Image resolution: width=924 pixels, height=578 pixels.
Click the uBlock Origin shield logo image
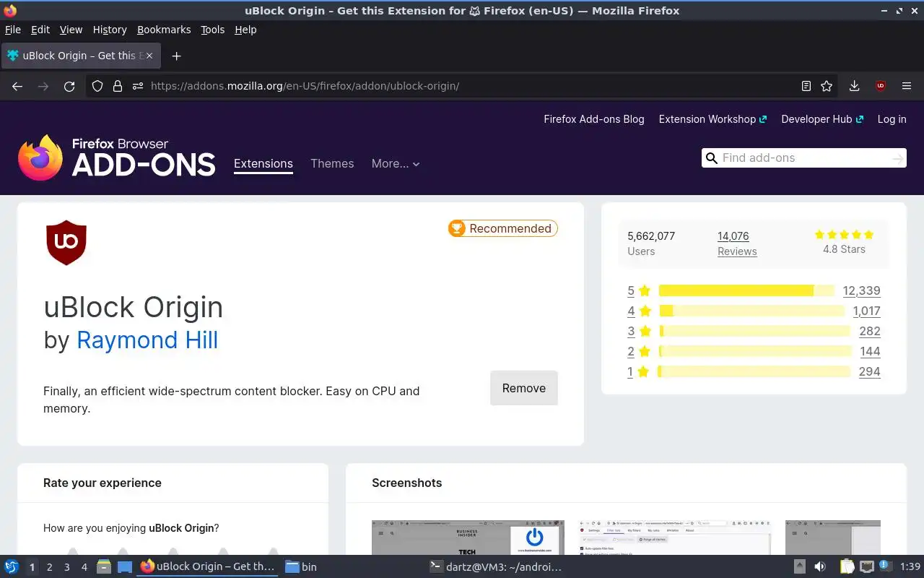click(x=66, y=243)
